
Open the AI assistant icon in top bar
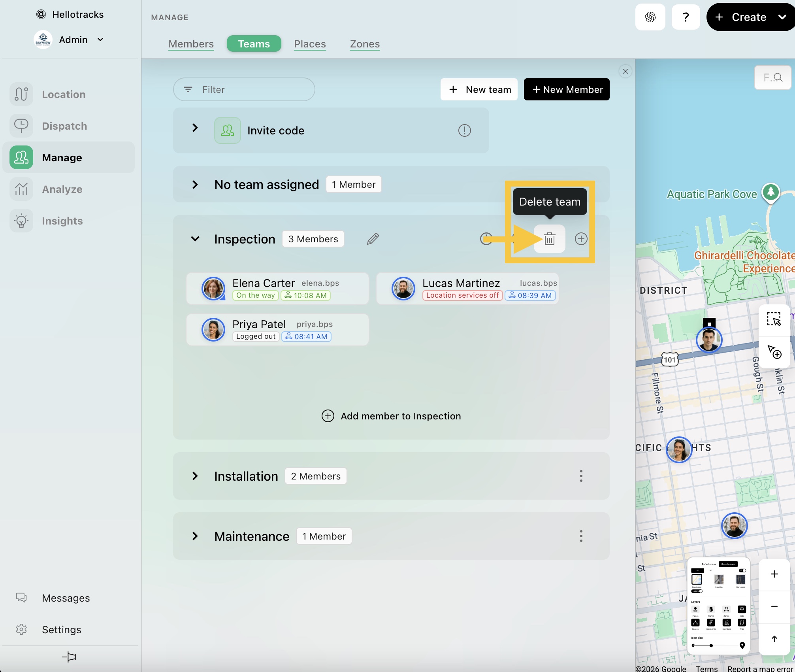point(650,17)
